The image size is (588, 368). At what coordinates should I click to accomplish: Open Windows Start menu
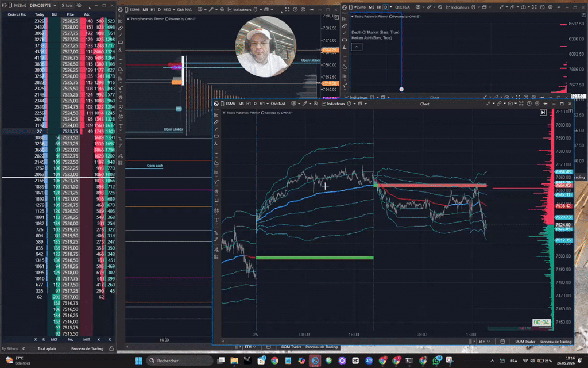[x=138, y=361]
